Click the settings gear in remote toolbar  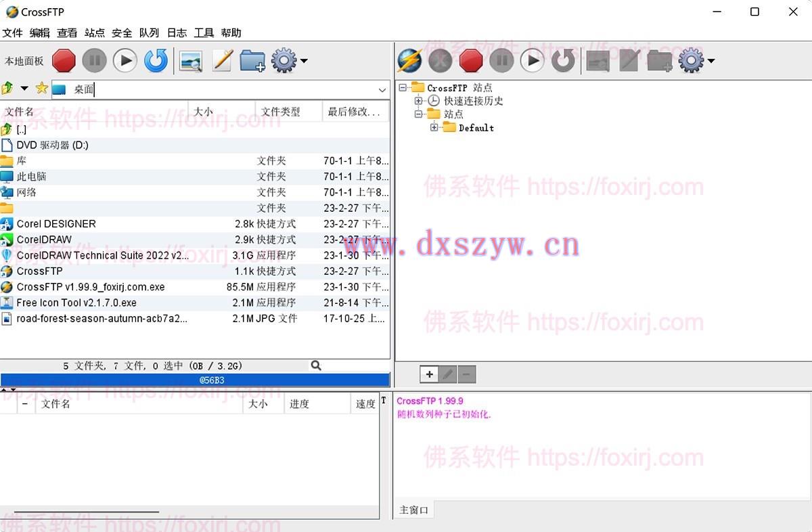pyautogui.click(x=691, y=61)
